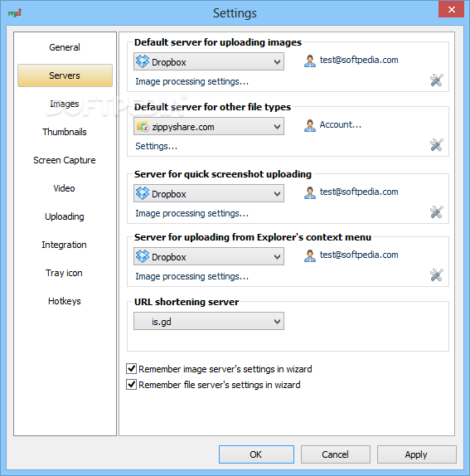This screenshot has width=470, height=476.
Task: Click the user icon next to Account... link
Action: (x=309, y=125)
